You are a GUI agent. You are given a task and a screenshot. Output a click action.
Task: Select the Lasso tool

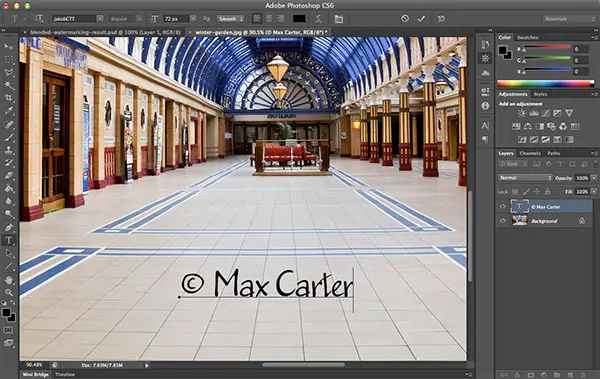8,73
